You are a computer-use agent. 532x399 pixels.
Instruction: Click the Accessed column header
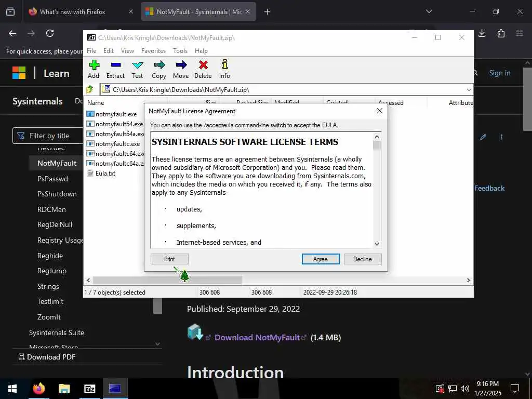(x=391, y=102)
